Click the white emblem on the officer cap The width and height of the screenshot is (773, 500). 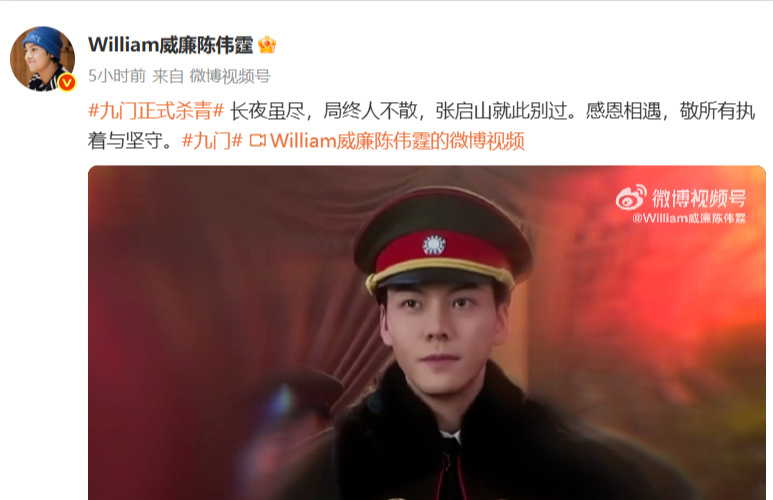[x=434, y=245]
